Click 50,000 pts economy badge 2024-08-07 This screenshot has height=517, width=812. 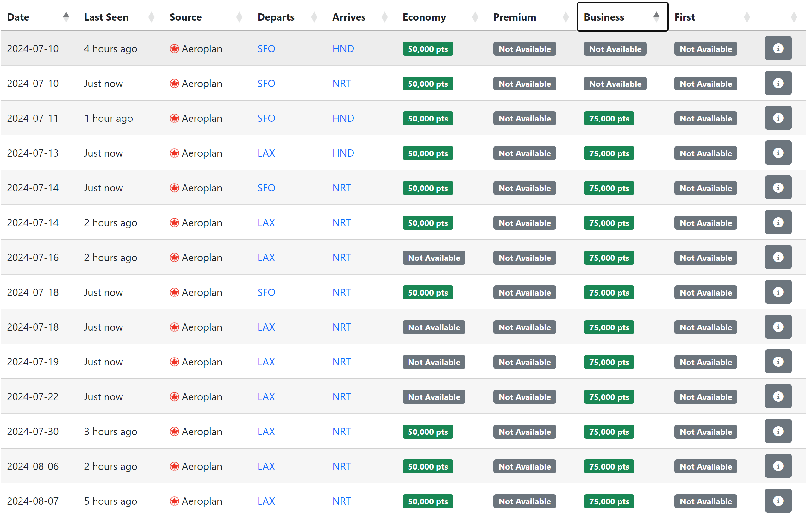tap(428, 501)
